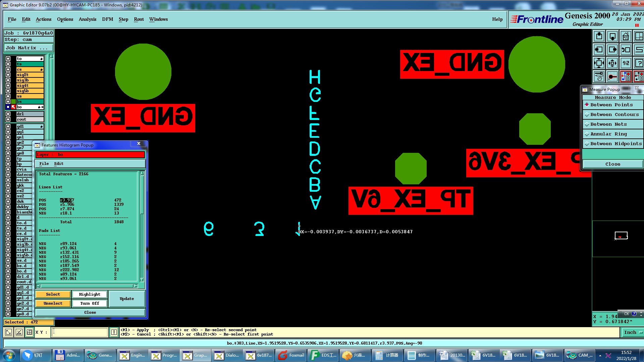The height and width of the screenshot is (362, 644).
Task: Click the 1:2 zoom scale icon
Action: tap(626, 63)
